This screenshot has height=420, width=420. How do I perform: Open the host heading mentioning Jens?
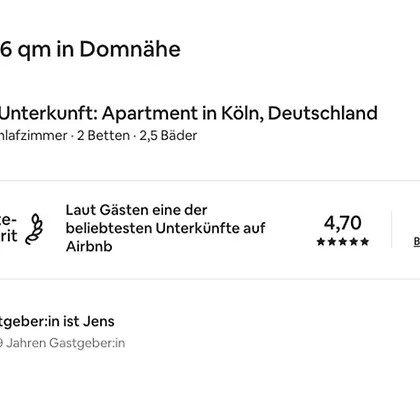(57, 322)
